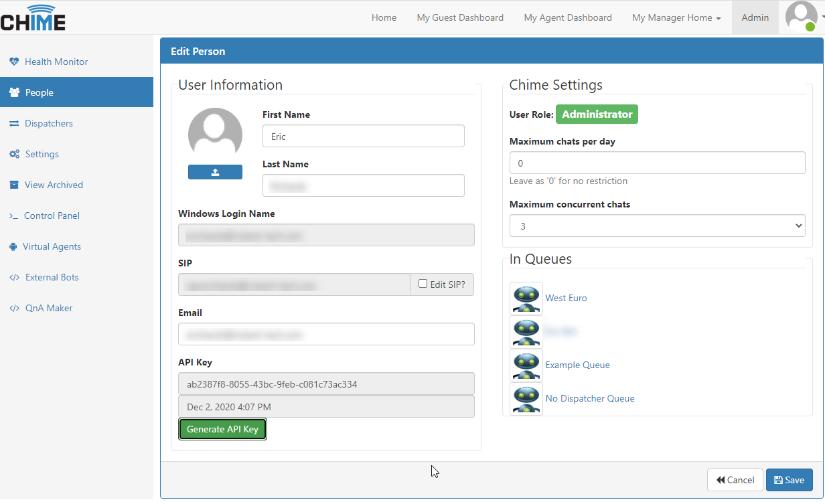This screenshot has height=504, width=825.
Task: Open Virtual Agents sidebar item
Action: click(76, 246)
